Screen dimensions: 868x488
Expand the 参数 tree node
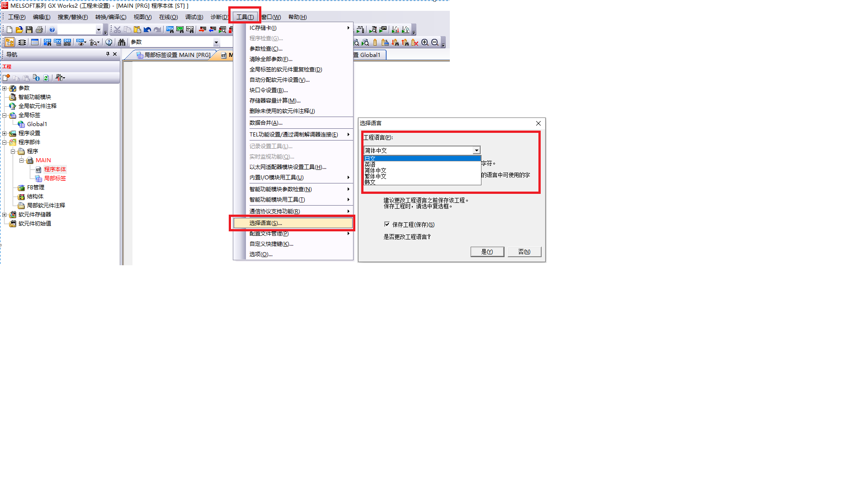point(5,88)
